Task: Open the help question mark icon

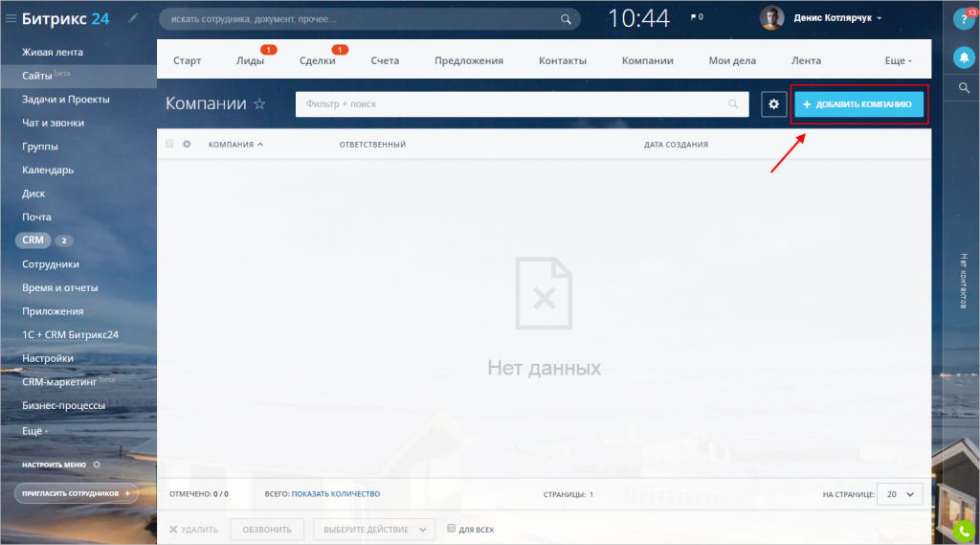Action: tap(963, 21)
